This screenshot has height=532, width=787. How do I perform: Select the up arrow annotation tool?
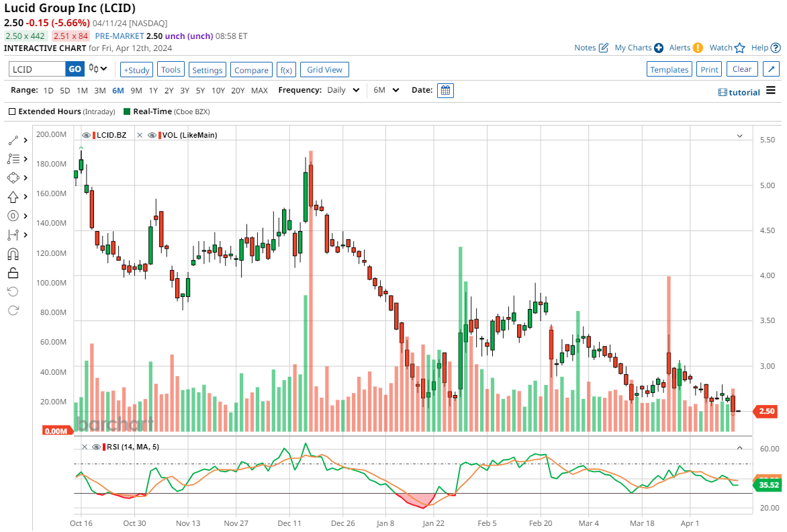click(x=13, y=197)
